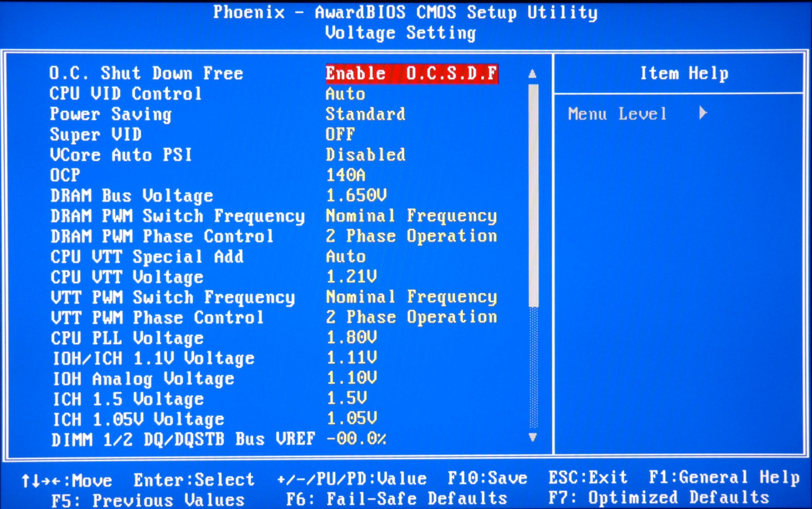
Task: Click the 1.5V ICH voltage value
Action: coord(346,398)
